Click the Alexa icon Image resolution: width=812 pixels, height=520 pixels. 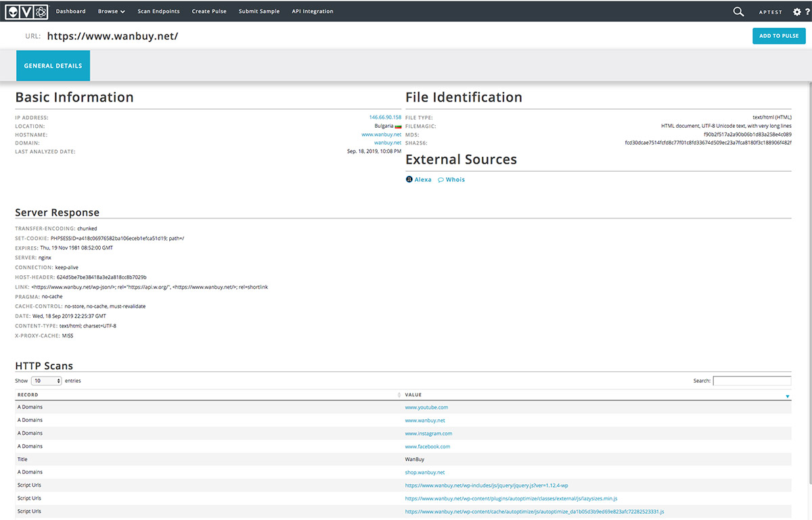pyautogui.click(x=409, y=180)
